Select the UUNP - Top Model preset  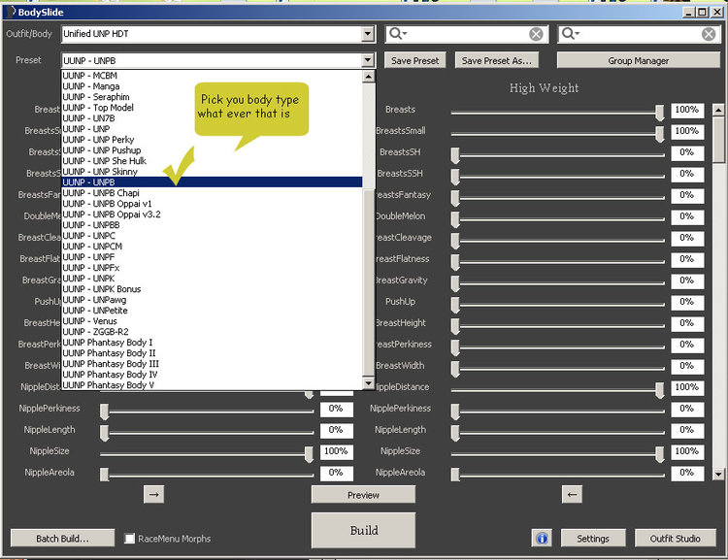click(212, 108)
